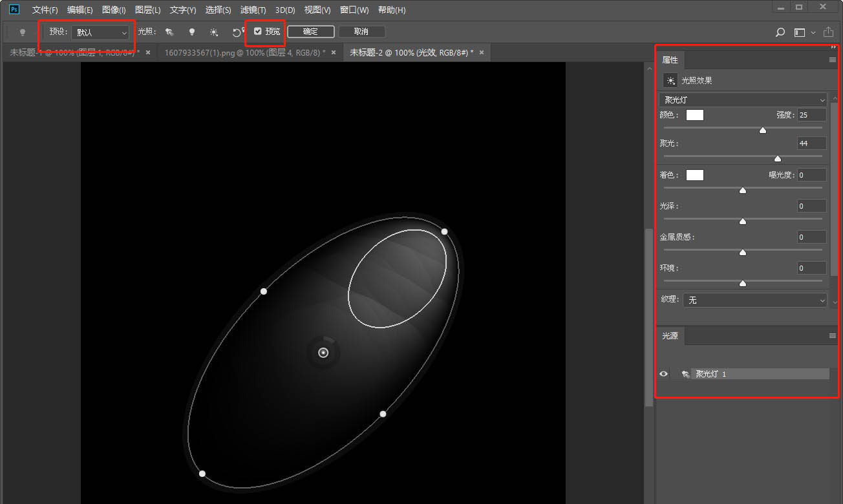
Task: Open the 纹理 texture dropdown
Action: pyautogui.click(x=756, y=300)
